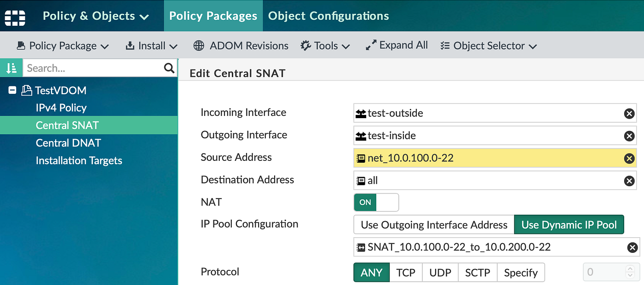Toggle the NAT switch off
Viewport: 644px width, 285px height.
click(x=376, y=202)
